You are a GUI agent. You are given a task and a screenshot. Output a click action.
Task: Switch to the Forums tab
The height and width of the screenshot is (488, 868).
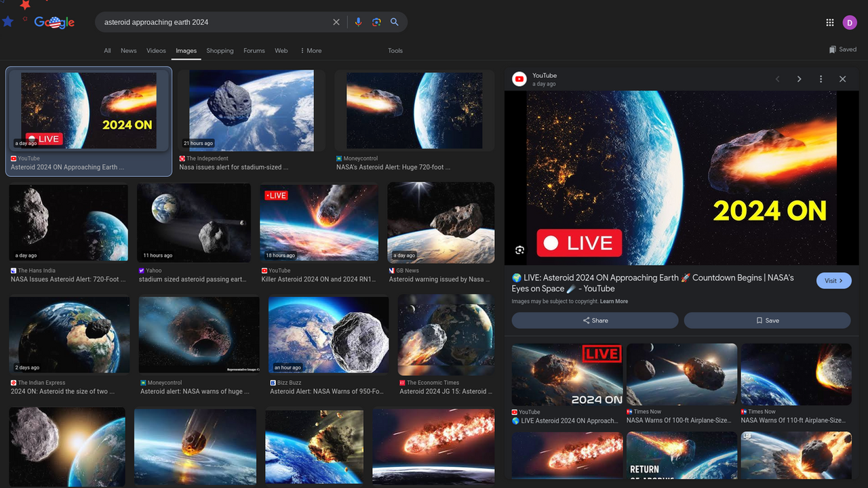click(x=254, y=51)
